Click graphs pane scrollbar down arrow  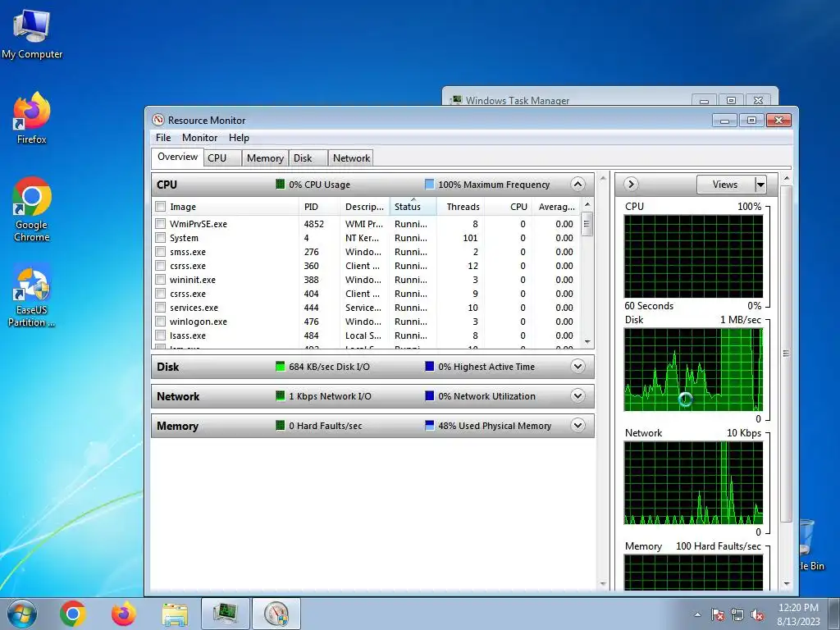786,583
